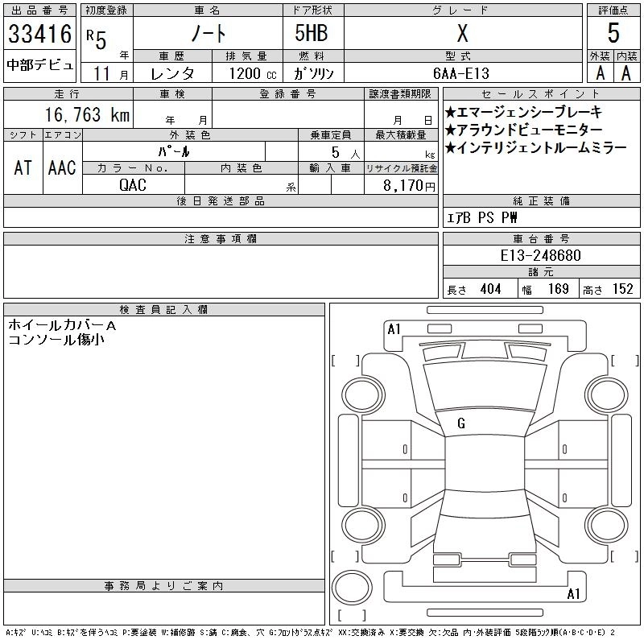The width and height of the screenshot is (644, 644).
Task: Select the length value 404
Action: click(490, 289)
